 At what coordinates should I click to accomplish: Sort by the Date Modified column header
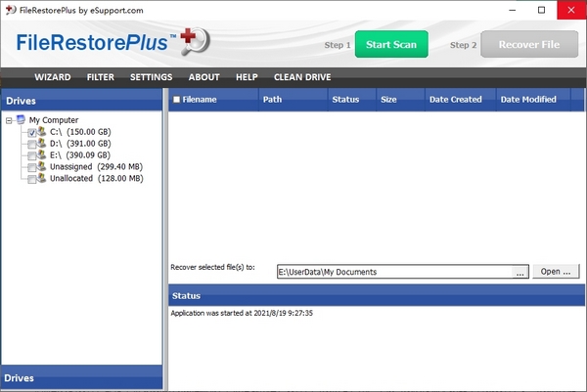click(533, 100)
